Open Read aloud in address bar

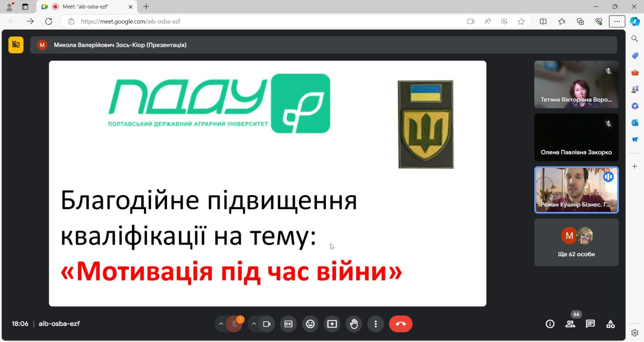coord(488,21)
